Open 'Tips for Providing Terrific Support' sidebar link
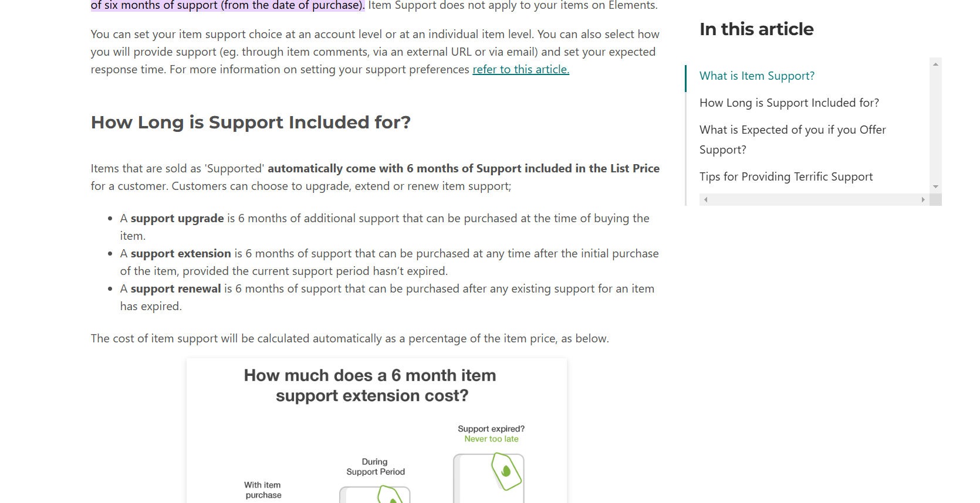This screenshot has width=980, height=503. 786,176
